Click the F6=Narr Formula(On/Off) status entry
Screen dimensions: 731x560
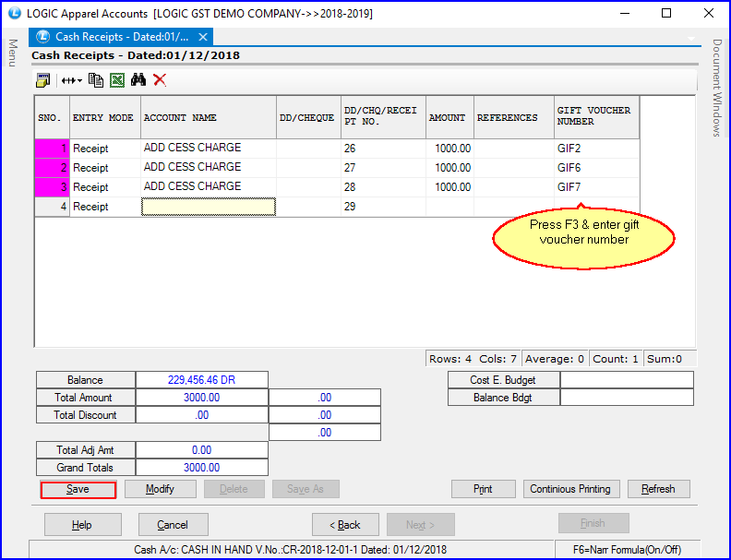point(627,550)
